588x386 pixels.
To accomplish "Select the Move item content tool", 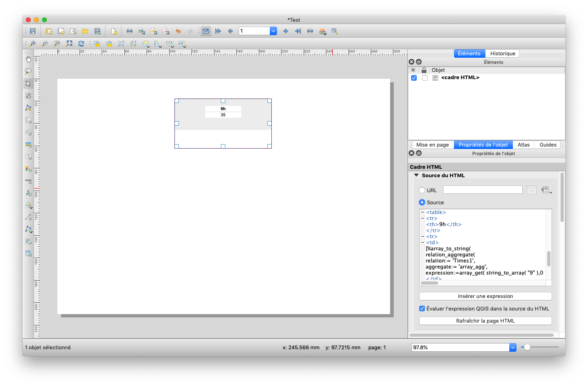I will tap(28, 96).
